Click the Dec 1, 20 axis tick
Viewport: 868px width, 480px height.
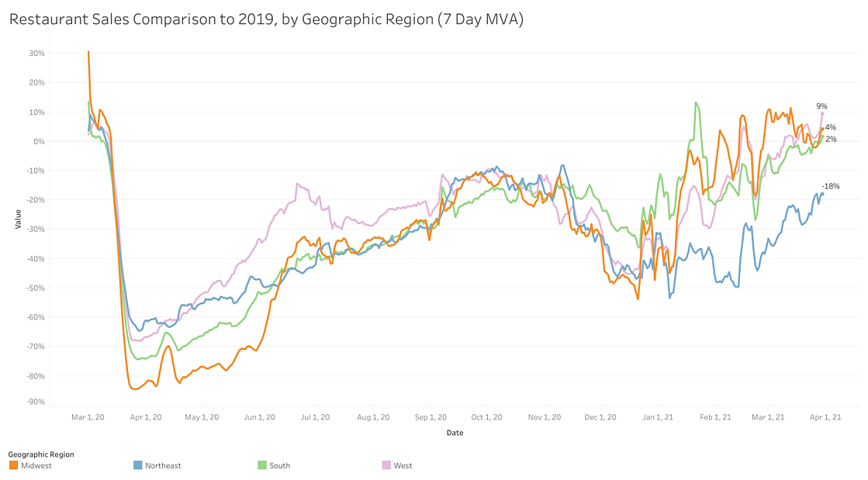tap(600, 417)
